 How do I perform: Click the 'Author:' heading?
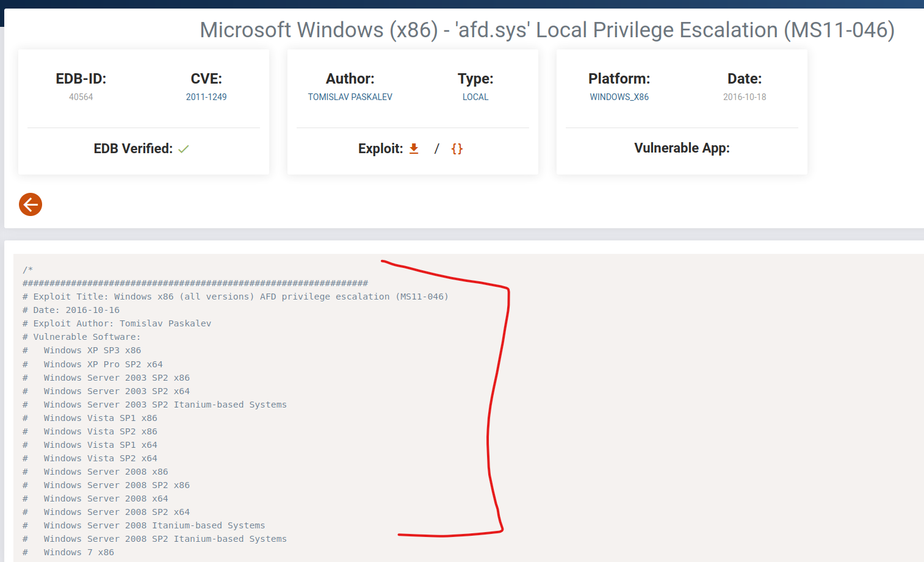(x=350, y=79)
